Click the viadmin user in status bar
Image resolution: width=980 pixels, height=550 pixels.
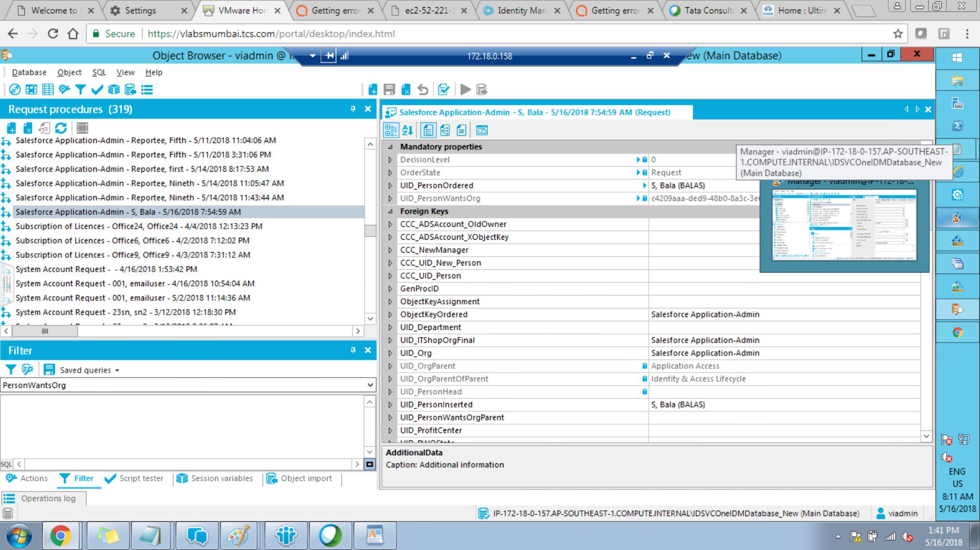(897, 513)
